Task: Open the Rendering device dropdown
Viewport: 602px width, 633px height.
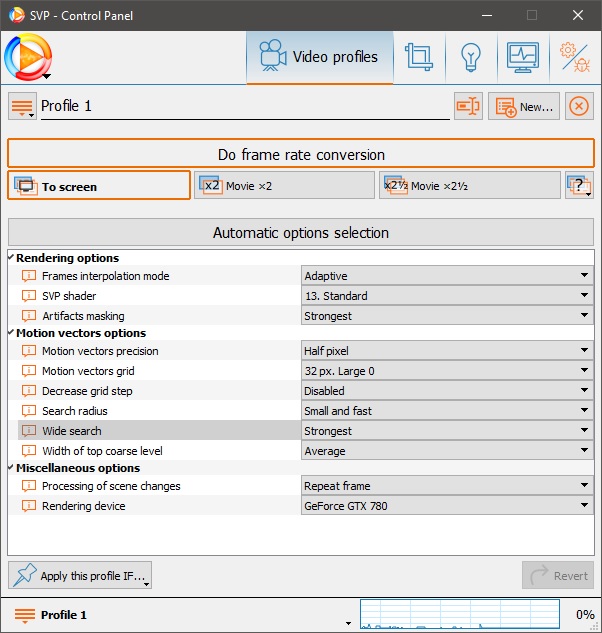Action: tap(446, 506)
